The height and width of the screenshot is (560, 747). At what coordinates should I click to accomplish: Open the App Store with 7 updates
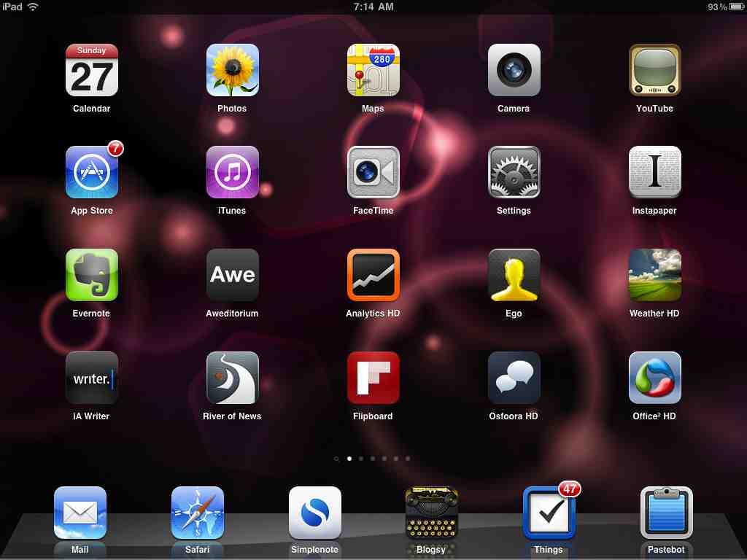coord(91,173)
